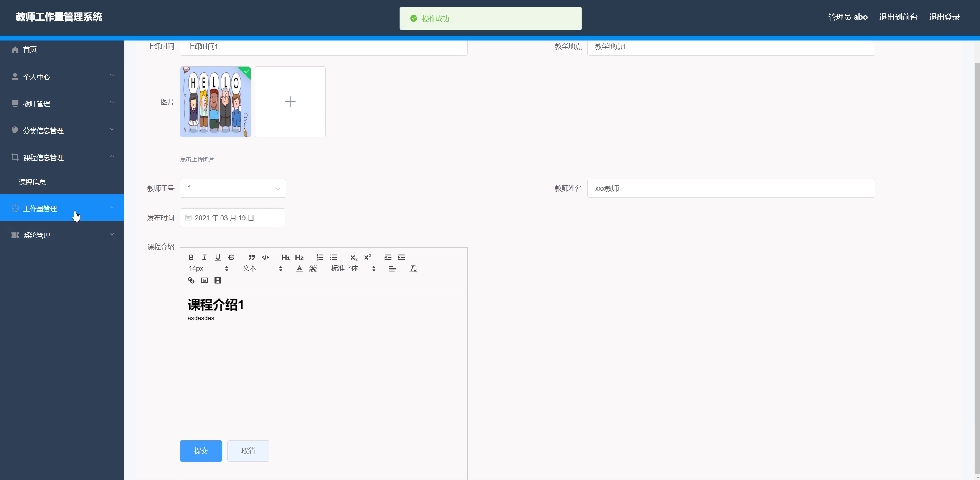Click the 提交 submit button

pyautogui.click(x=201, y=451)
